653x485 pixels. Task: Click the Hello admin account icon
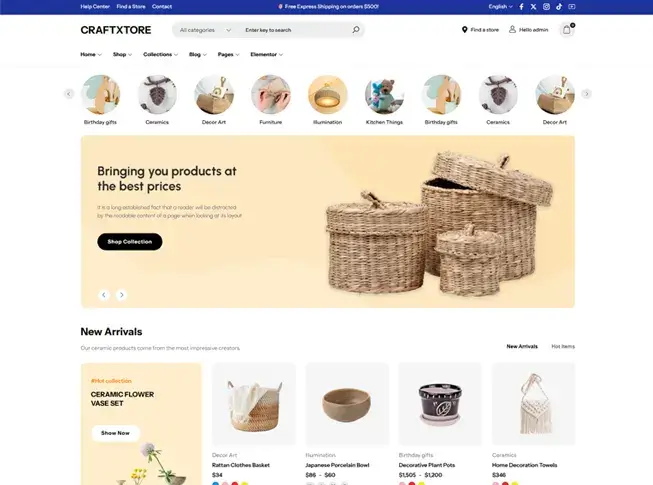tap(512, 29)
